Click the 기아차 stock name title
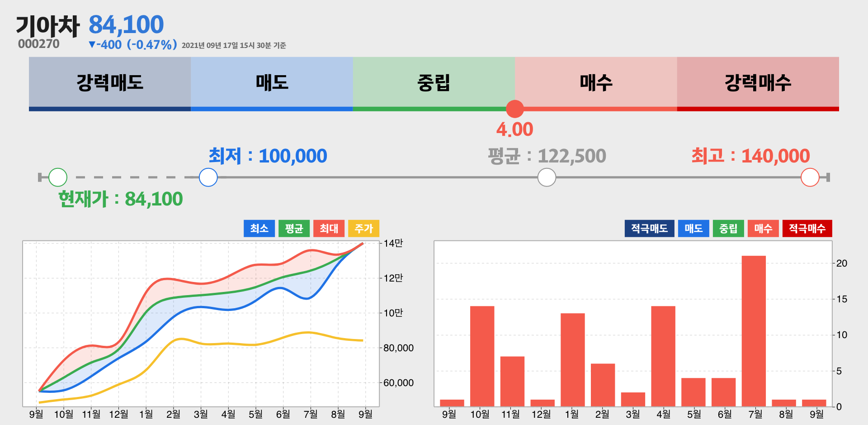The height and width of the screenshot is (425, 868). [x=48, y=26]
